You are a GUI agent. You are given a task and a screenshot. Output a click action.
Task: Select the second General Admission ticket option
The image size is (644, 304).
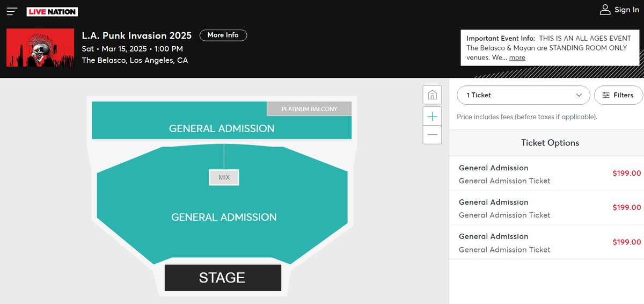[546, 208]
